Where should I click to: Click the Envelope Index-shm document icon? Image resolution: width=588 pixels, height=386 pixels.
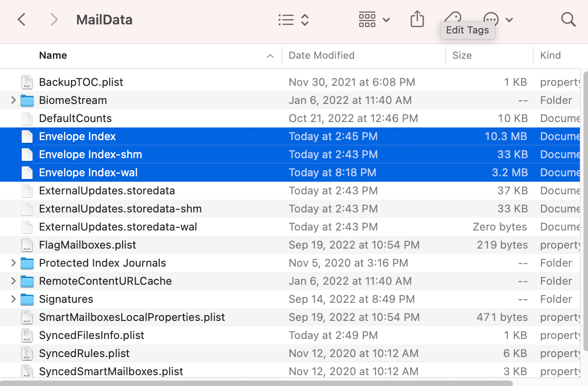[x=27, y=155]
